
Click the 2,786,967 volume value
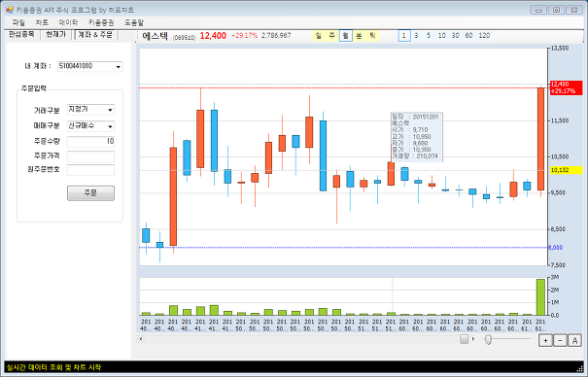(x=276, y=36)
